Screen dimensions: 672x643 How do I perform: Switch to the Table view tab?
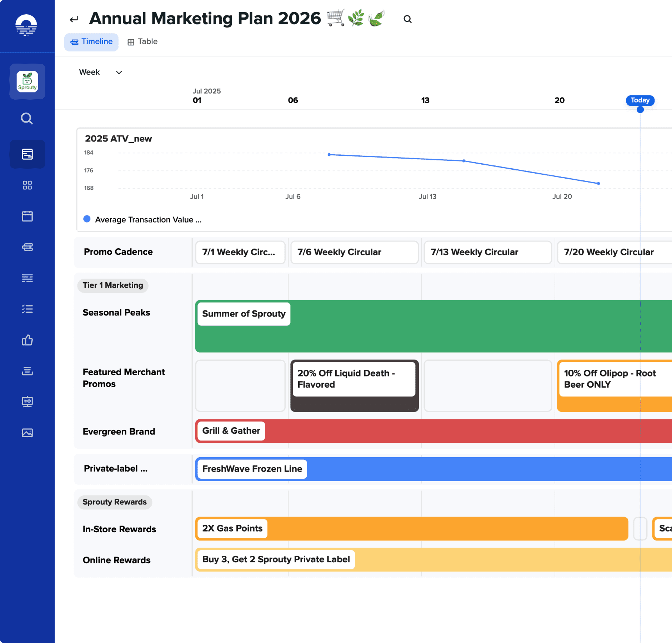(142, 42)
